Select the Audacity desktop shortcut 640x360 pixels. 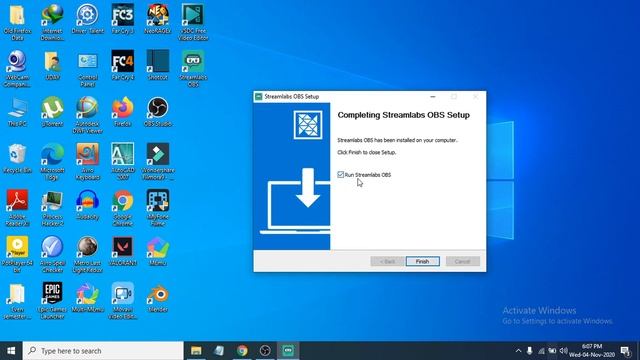(87, 204)
